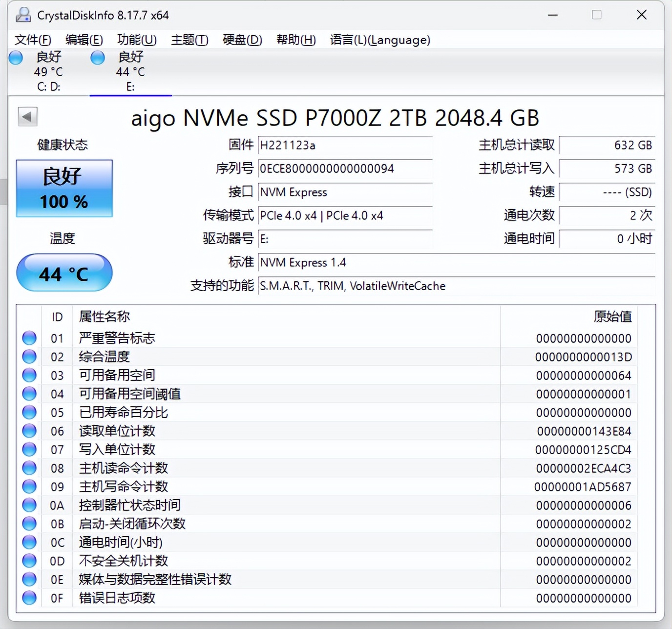Viewport: 672px width, 629px height.
Task: Open the 功能(U) menu
Action: (x=137, y=40)
